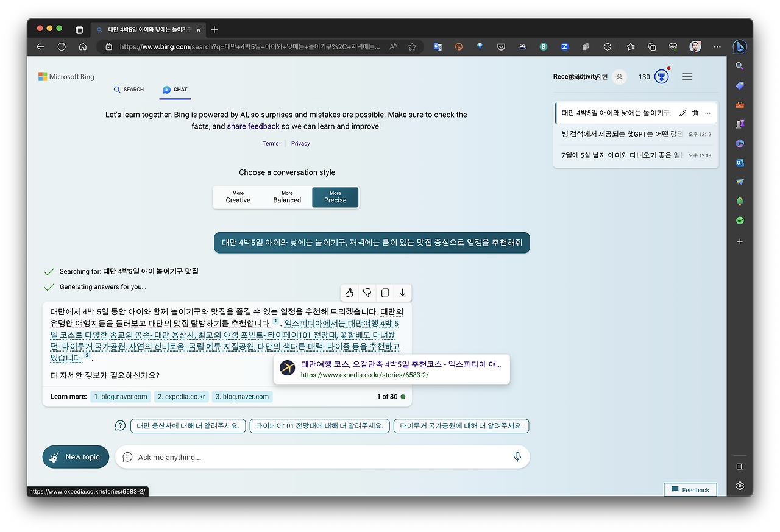Screen dimensions: 780x532
Task: Open the sidebar Shopping tag icon
Action: 740,85
